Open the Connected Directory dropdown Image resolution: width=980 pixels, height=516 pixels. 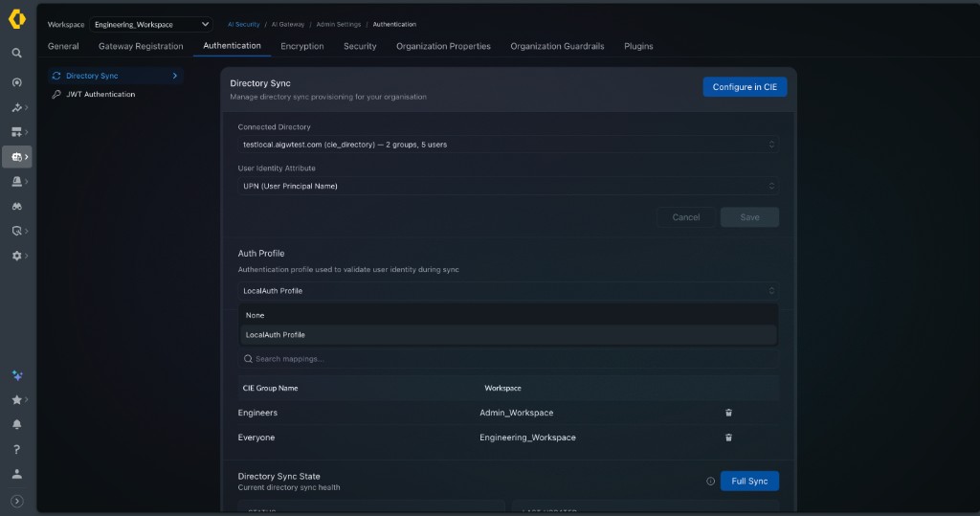[x=508, y=145]
